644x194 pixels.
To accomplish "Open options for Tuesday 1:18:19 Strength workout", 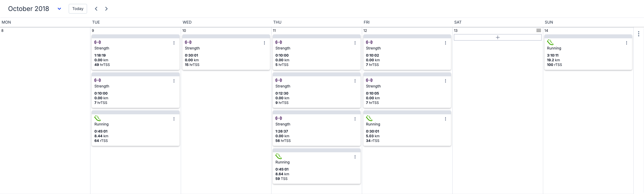I will 174,43.
